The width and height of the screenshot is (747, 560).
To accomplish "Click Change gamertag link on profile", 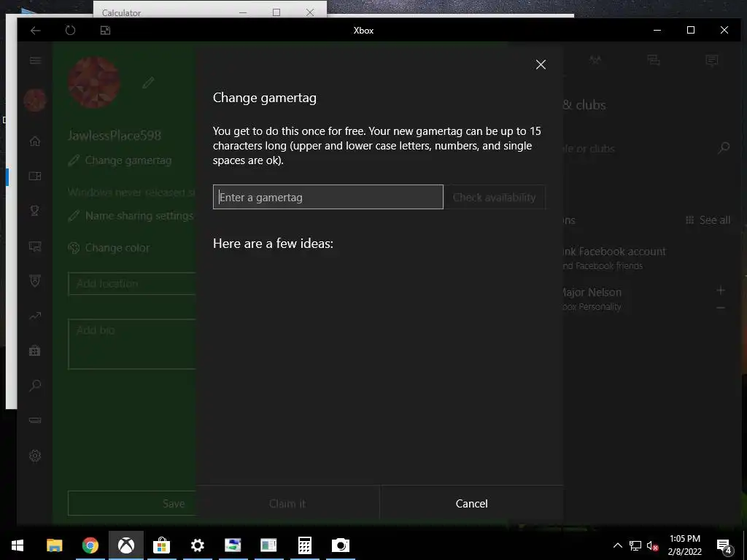I will coord(120,160).
